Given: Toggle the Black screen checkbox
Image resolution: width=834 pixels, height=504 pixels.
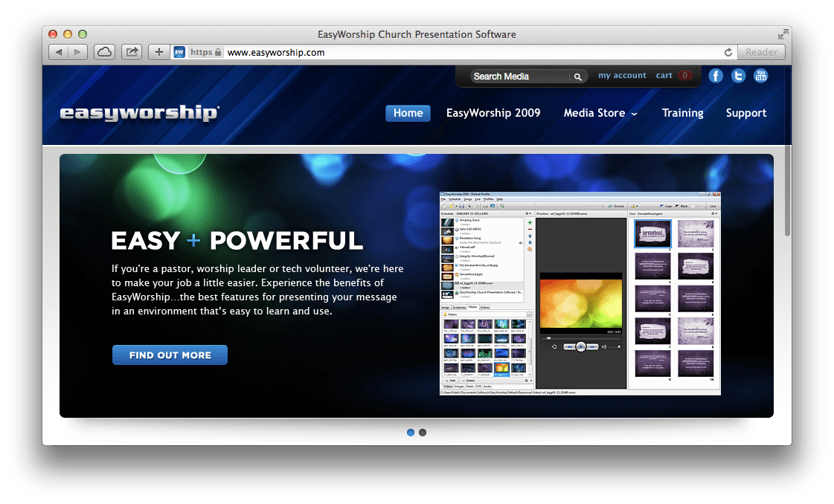Looking at the screenshot, I should click(x=677, y=206).
